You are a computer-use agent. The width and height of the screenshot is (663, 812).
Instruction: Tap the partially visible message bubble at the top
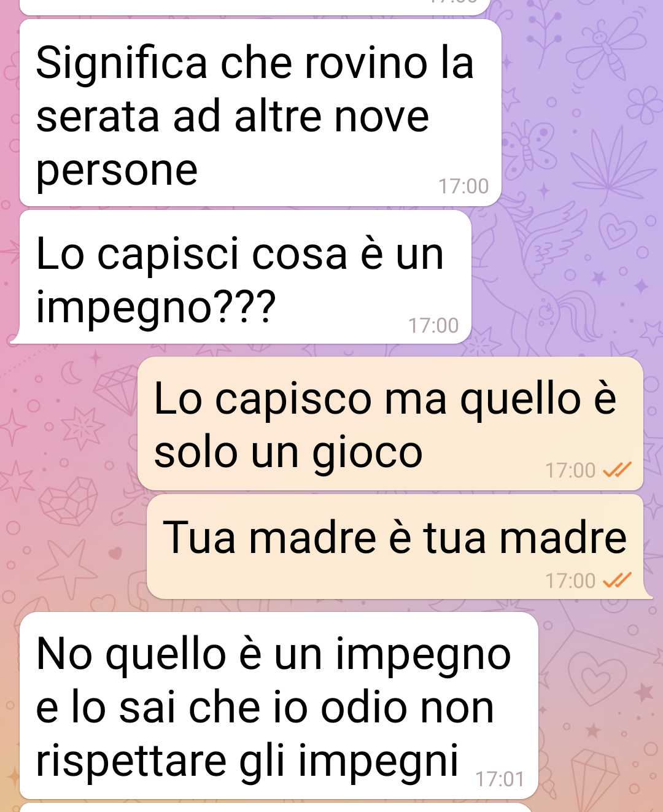click(x=255, y=7)
